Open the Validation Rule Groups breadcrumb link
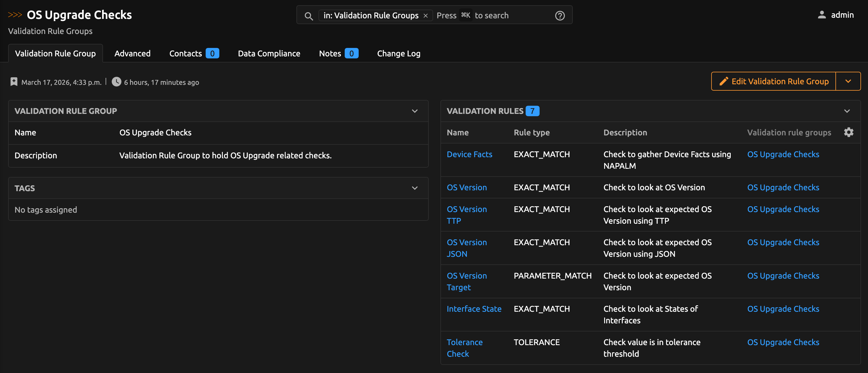 pos(50,31)
